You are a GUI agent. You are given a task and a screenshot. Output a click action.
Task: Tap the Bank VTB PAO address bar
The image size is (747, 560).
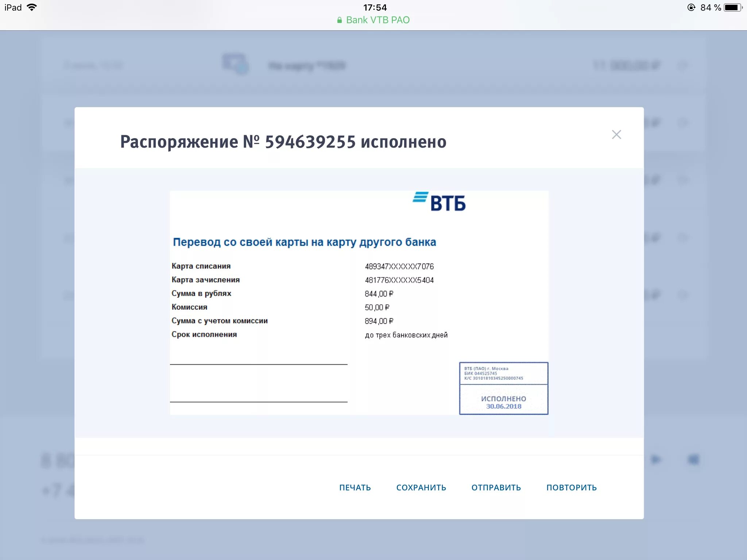tap(373, 20)
